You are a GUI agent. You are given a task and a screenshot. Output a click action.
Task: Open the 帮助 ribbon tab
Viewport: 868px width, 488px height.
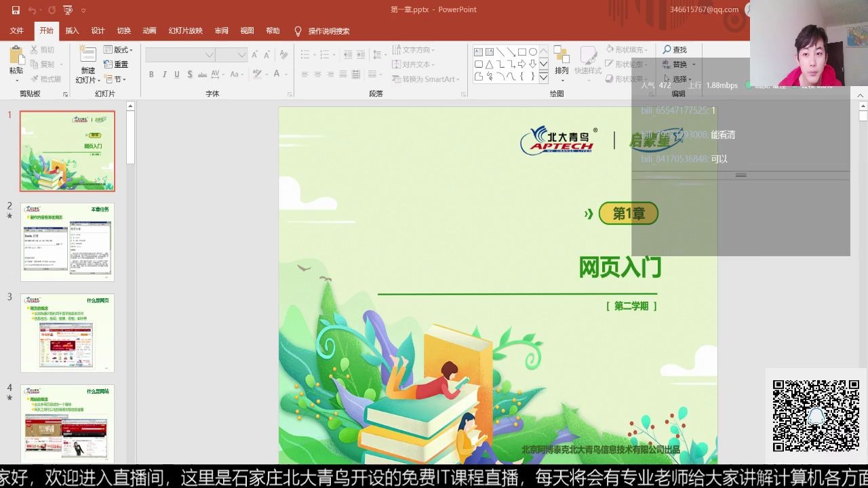point(273,30)
